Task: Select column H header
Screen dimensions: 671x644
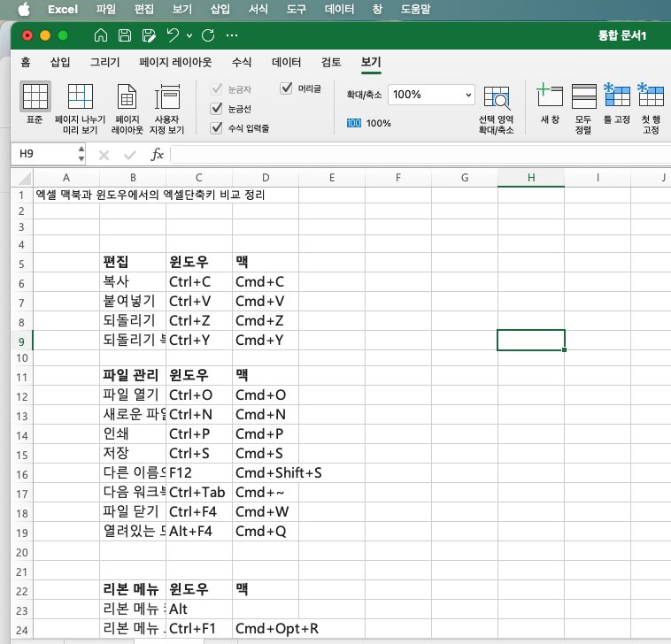Action: (x=531, y=178)
